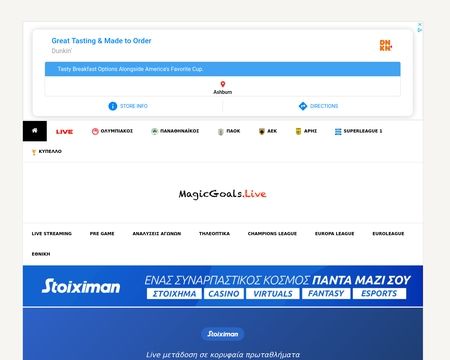Open the ΚΥΠΕΛΛΟ menu item
The image size is (450, 360).
click(x=50, y=151)
